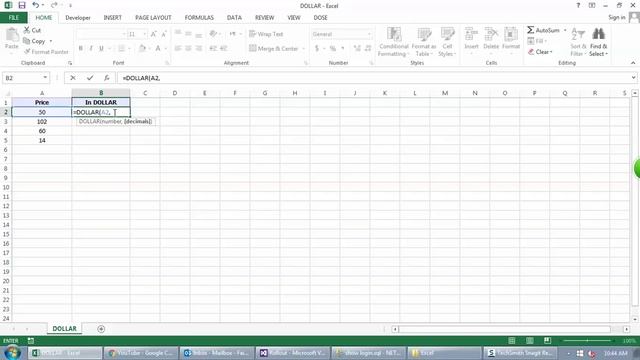Select column header D
This screenshot has height=360, width=640.
click(175, 93)
